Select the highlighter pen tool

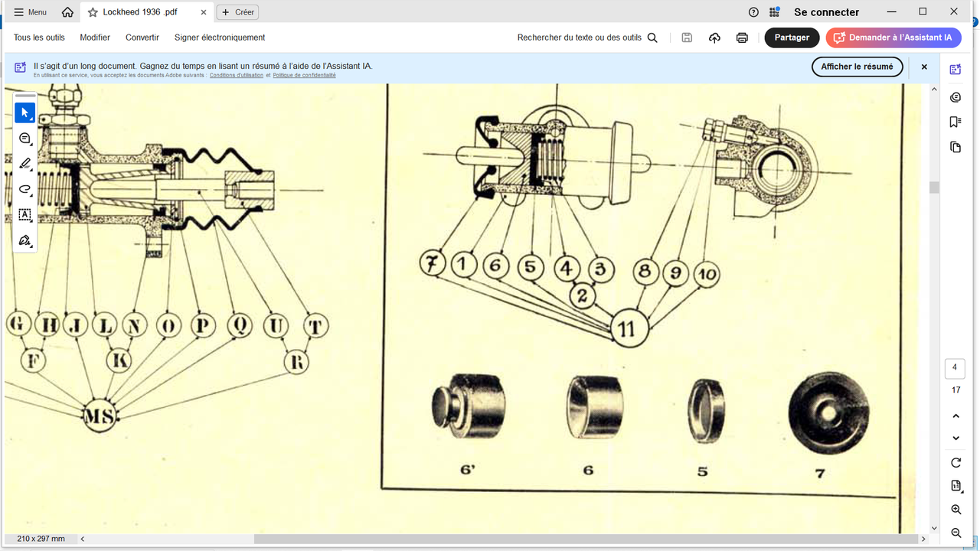tap(25, 164)
